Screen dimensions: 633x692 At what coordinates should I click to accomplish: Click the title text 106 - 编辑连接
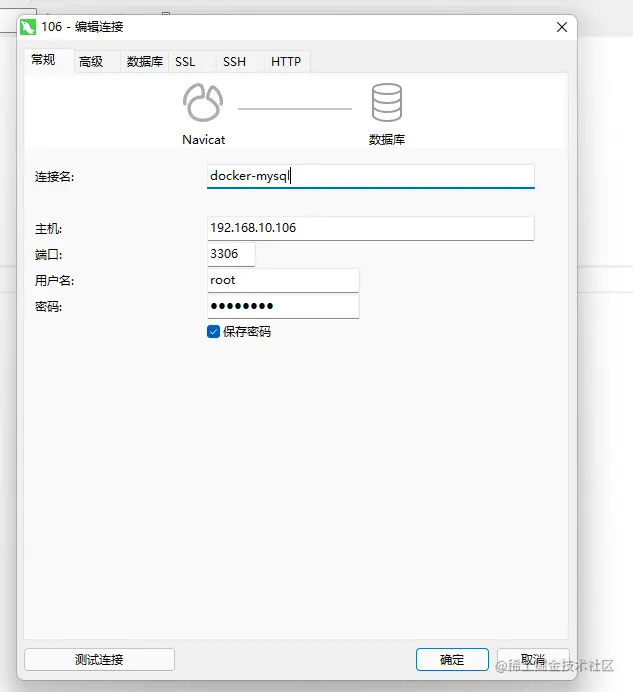[x=82, y=27]
